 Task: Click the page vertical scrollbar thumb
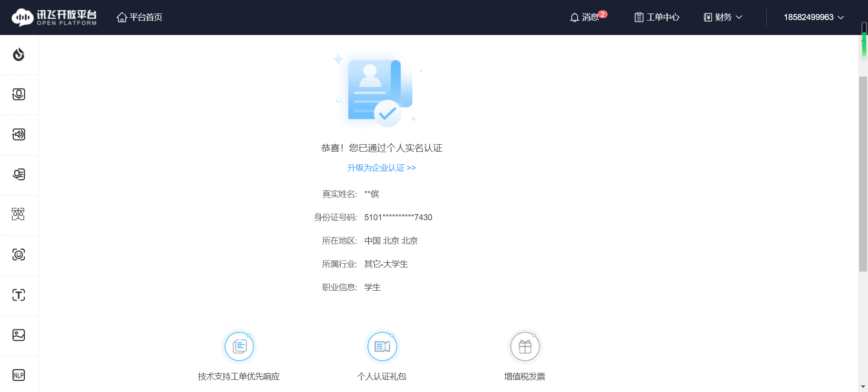[x=863, y=174]
